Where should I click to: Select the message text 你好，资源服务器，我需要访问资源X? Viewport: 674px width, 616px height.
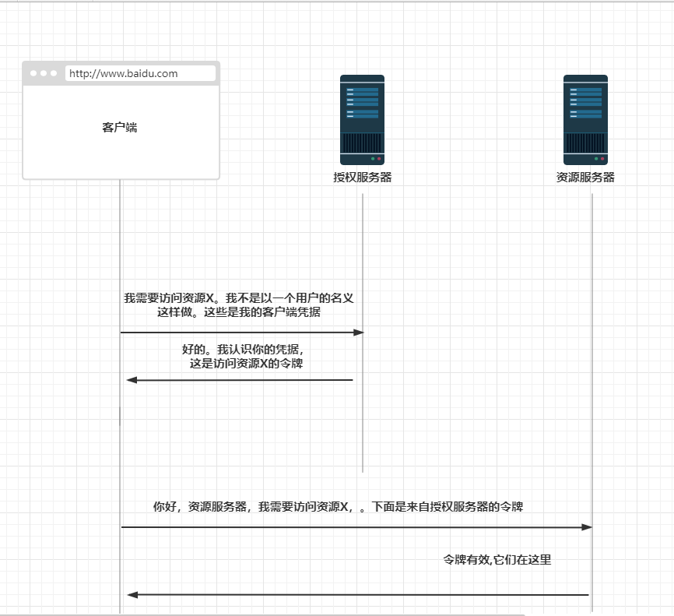point(250,507)
